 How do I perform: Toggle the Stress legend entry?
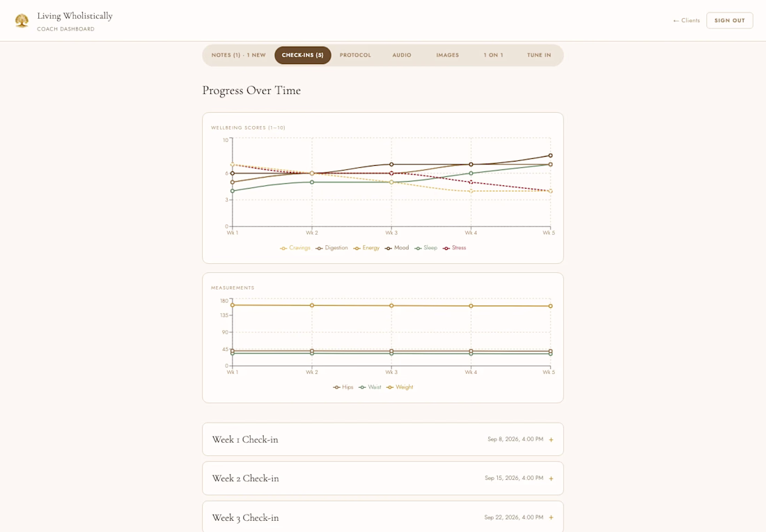coord(454,248)
